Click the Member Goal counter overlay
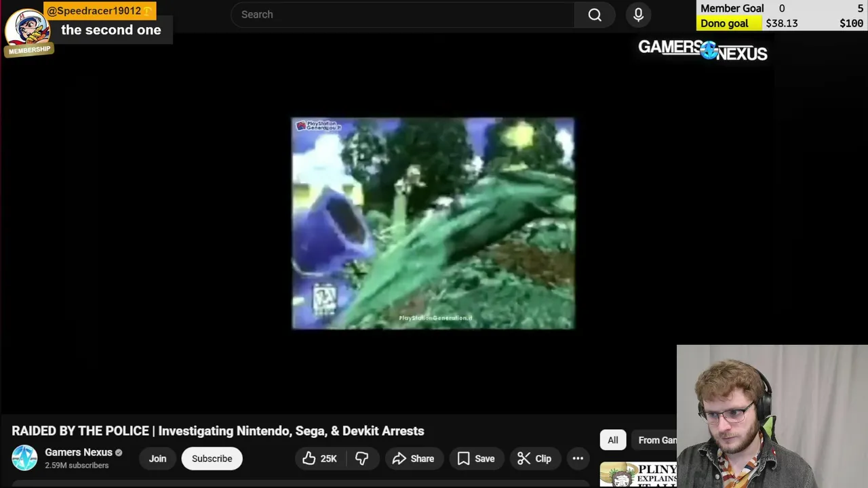 782,8
